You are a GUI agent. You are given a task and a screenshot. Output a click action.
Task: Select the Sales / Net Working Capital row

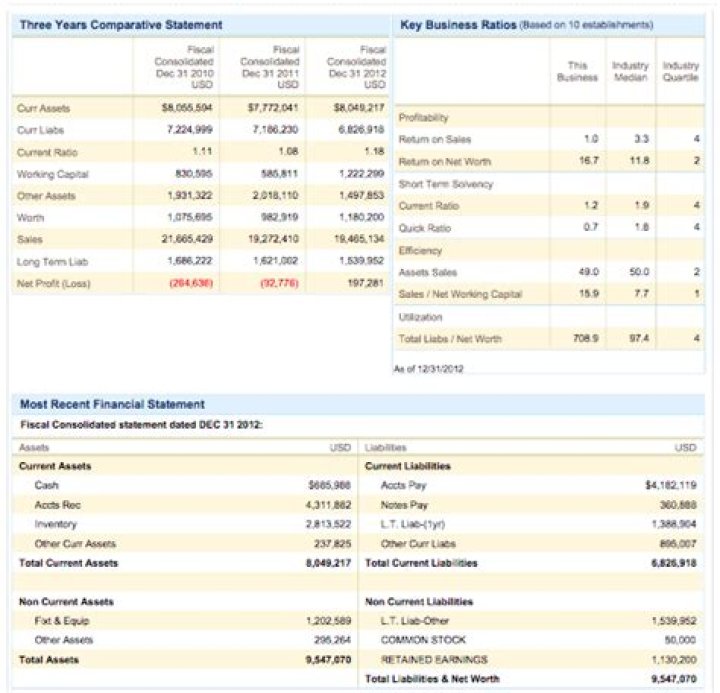[461, 293]
